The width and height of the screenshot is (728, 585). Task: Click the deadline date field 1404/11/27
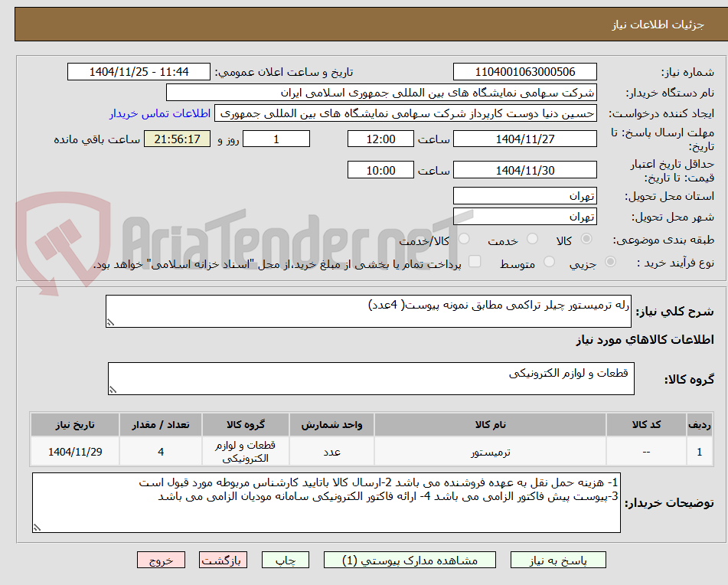524,139
